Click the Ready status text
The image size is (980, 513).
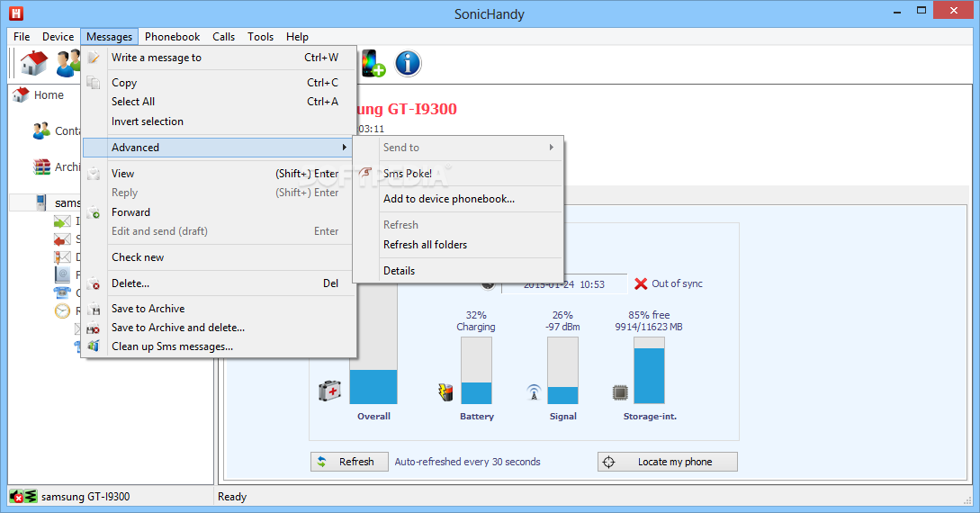[x=232, y=497]
